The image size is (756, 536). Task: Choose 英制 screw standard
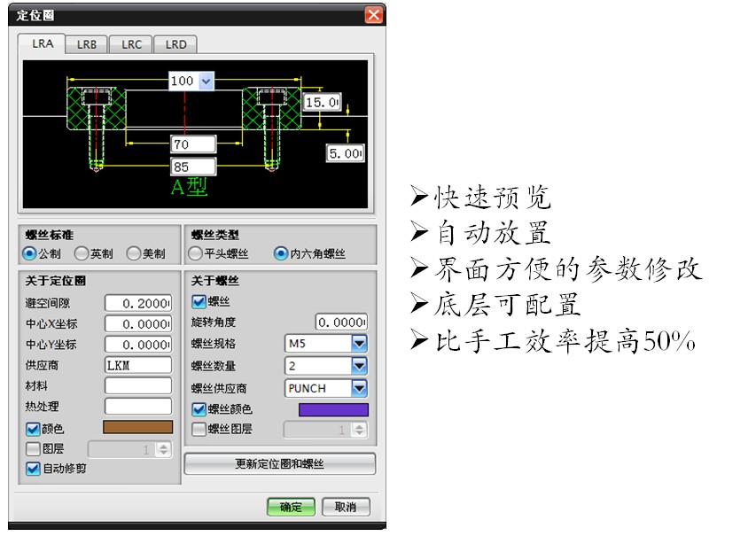point(82,253)
